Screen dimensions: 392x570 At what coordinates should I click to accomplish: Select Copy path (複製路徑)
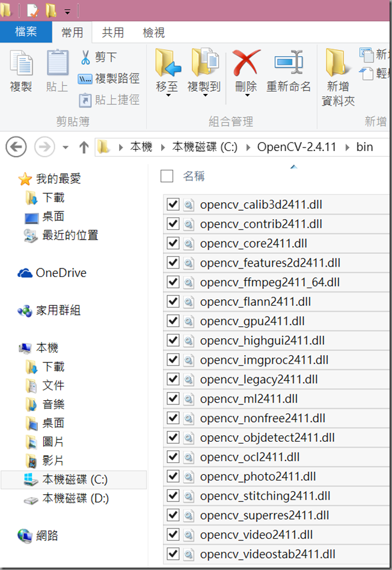pyautogui.click(x=109, y=78)
